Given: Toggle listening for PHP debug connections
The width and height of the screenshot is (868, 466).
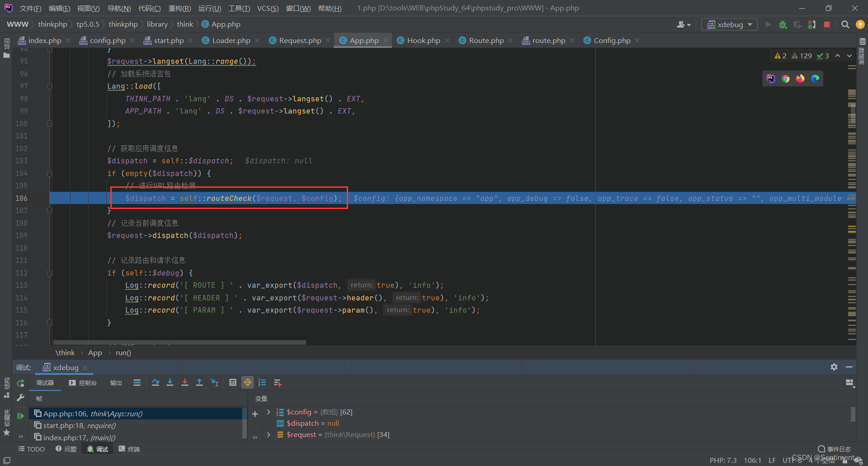Looking at the screenshot, I should 812,24.
